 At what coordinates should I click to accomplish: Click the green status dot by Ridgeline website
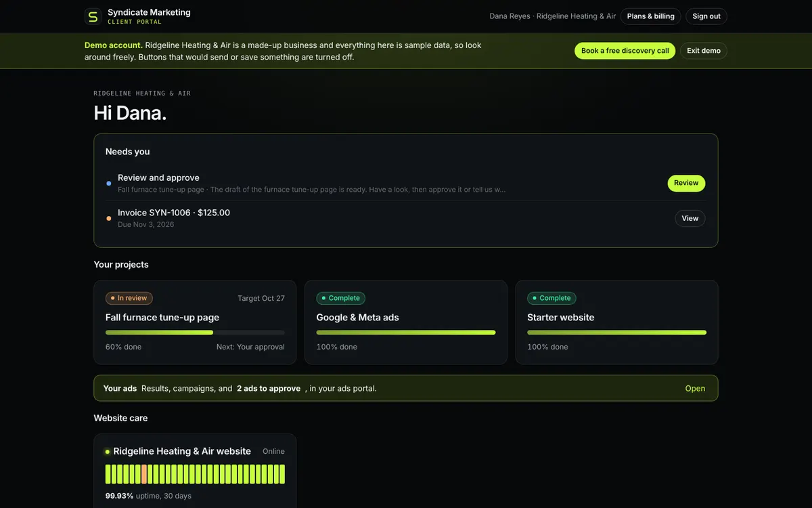pos(108,452)
